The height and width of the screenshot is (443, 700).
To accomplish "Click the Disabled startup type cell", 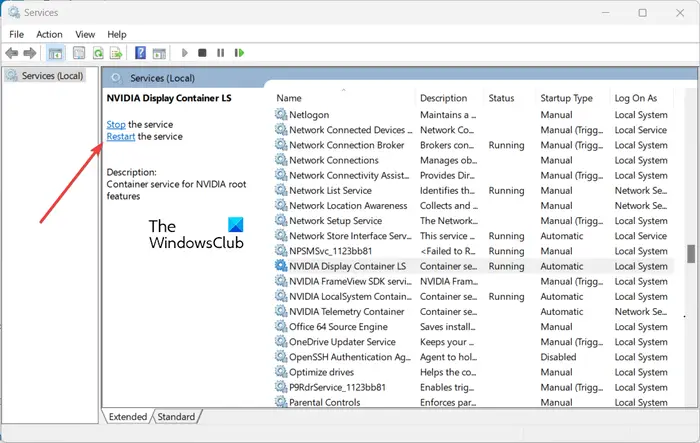I will tap(558, 357).
